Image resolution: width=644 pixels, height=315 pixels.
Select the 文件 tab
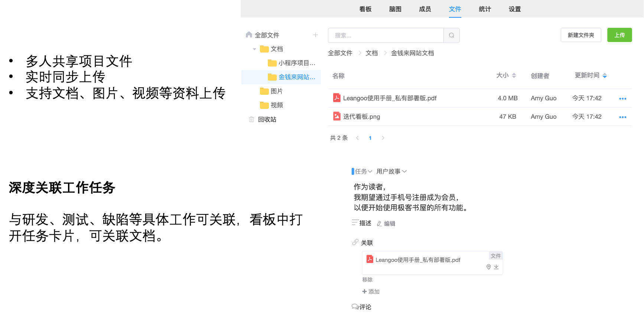455,9
